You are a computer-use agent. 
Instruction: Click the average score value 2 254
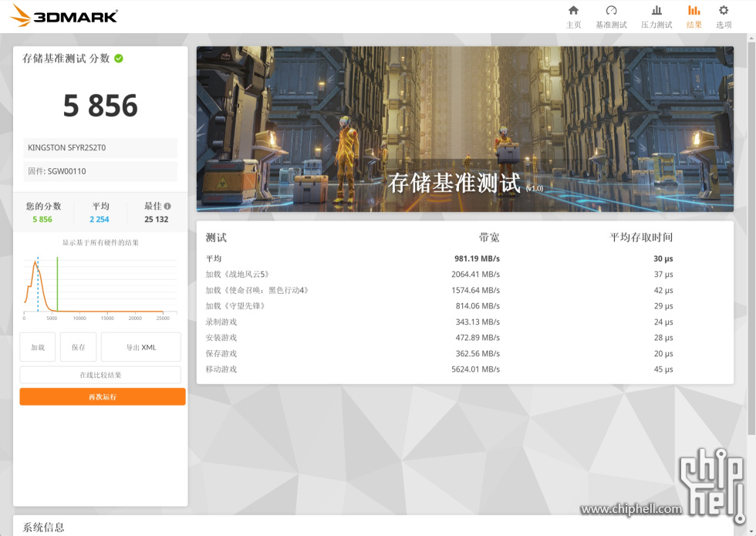(100, 219)
